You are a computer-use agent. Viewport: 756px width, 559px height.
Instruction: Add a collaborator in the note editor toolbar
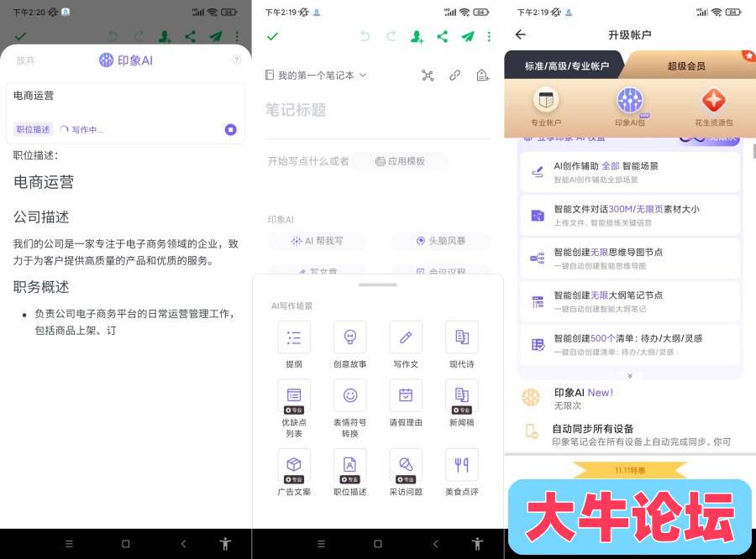tap(417, 36)
